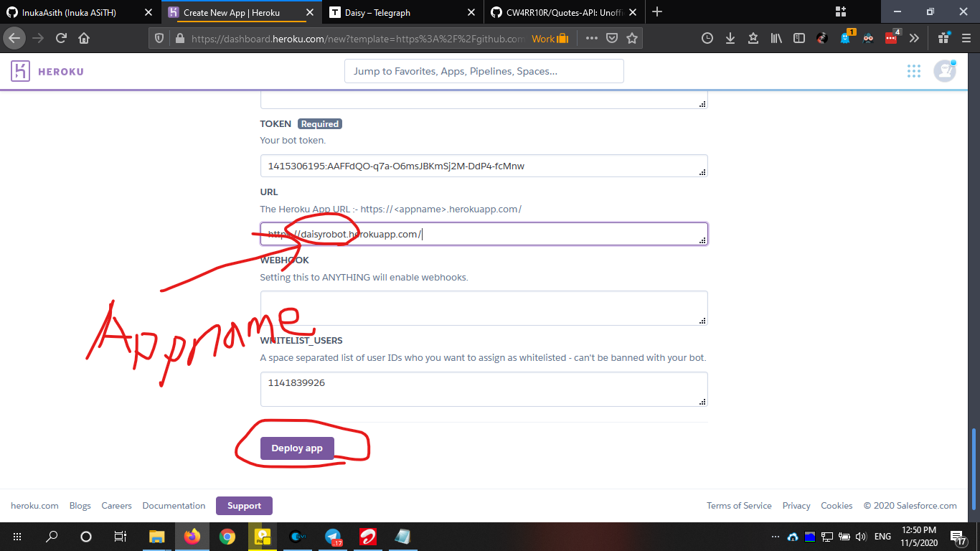
Task: Bookmark this page with the star
Action: pyautogui.click(x=632, y=39)
